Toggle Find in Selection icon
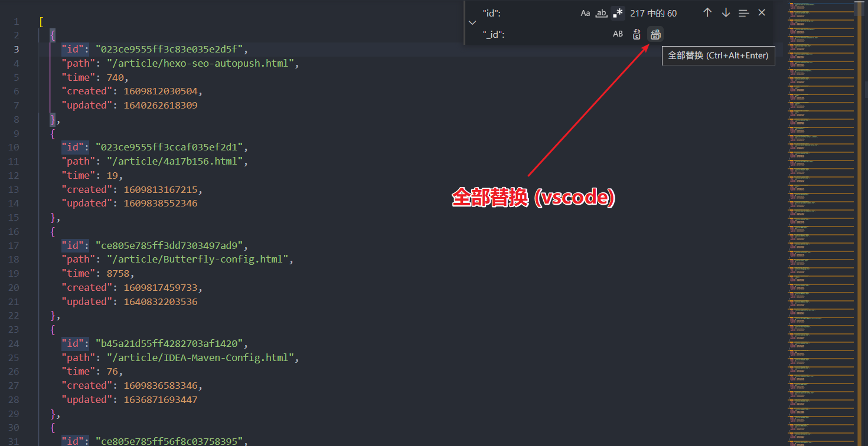Viewport: 868px width, 446px height. 744,13
